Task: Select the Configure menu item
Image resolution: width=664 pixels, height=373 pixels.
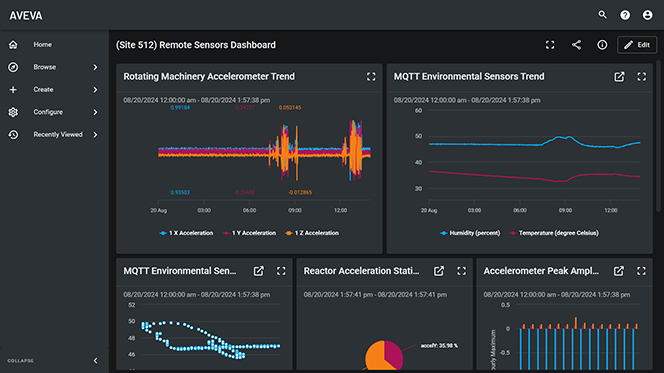Action: click(x=48, y=112)
